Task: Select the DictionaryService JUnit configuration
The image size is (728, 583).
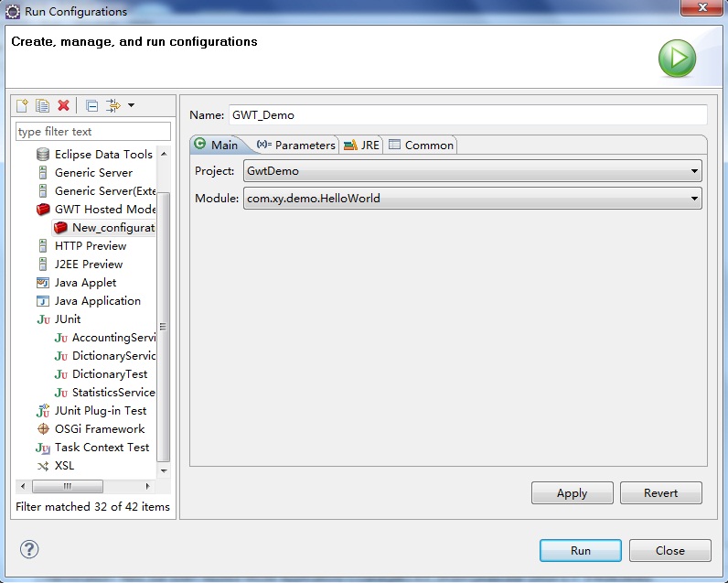Action: click(x=113, y=356)
